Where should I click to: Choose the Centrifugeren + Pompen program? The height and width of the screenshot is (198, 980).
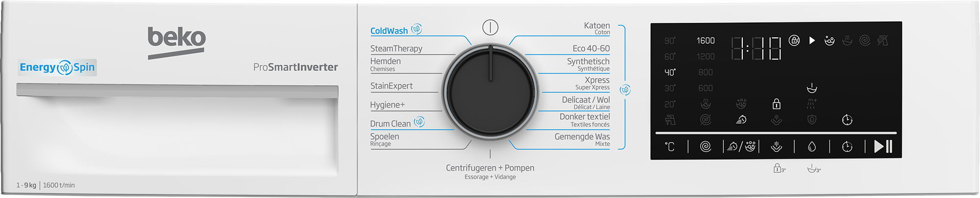[490, 168]
